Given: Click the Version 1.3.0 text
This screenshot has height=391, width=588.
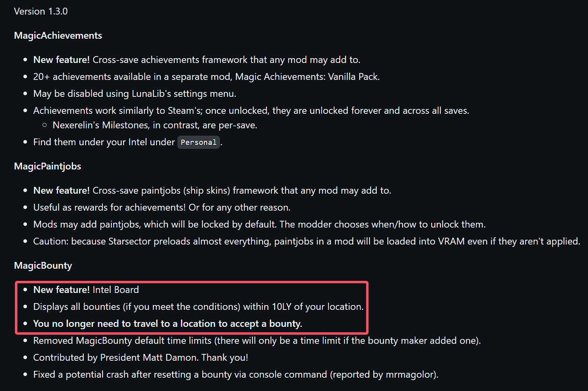Looking at the screenshot, I should [41, 11].
